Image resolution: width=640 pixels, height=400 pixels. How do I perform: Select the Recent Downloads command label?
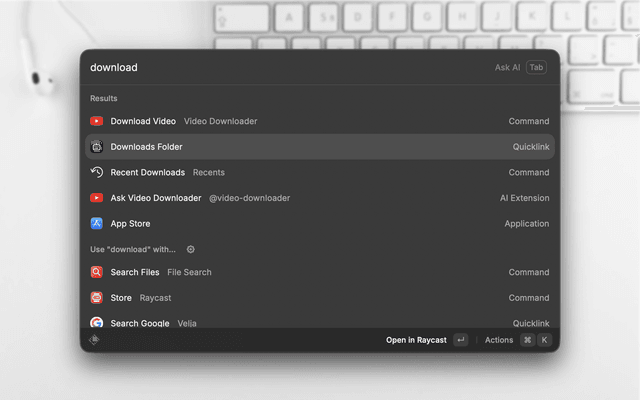(147, 172)
